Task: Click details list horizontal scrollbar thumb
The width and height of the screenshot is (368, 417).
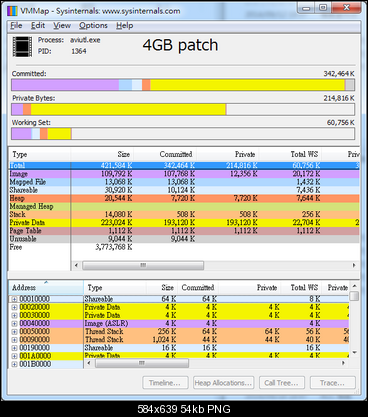Action: pos(142,363)
